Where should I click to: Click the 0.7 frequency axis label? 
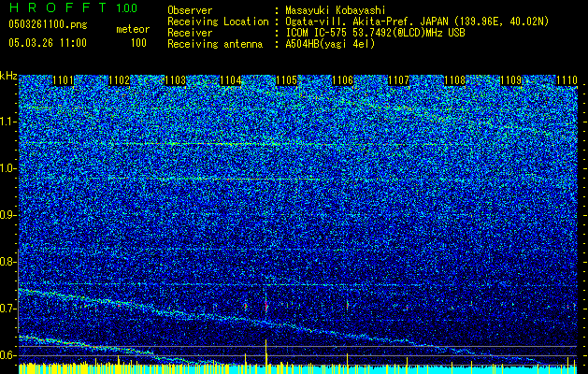(7, 309)
